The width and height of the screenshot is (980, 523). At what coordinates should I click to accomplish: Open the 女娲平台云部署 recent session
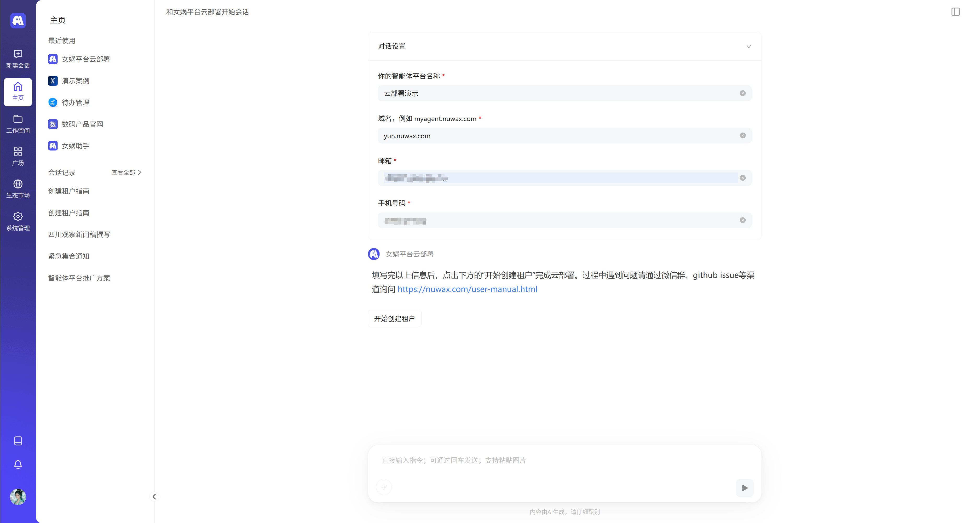point(85,59)
